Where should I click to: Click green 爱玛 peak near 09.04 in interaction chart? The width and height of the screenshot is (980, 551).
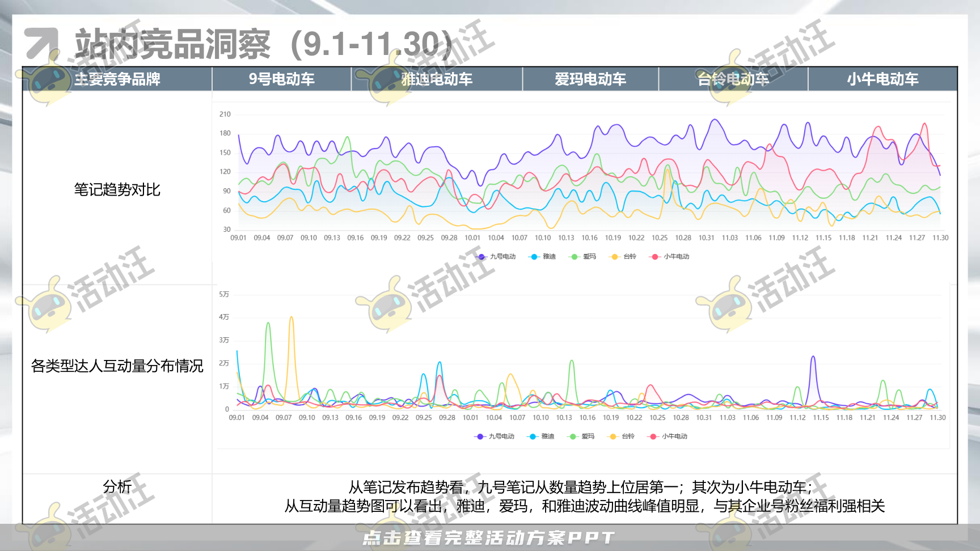point(268,324)
